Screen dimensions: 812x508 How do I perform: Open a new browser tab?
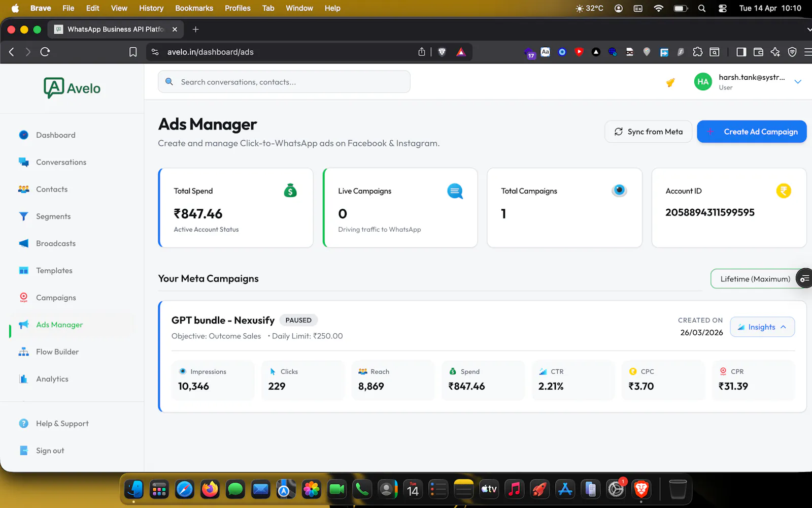(x=195, y=29)
